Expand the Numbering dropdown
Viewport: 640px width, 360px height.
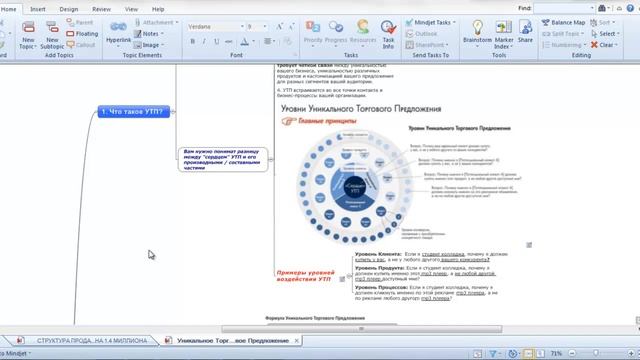click(x=585, y=45)
